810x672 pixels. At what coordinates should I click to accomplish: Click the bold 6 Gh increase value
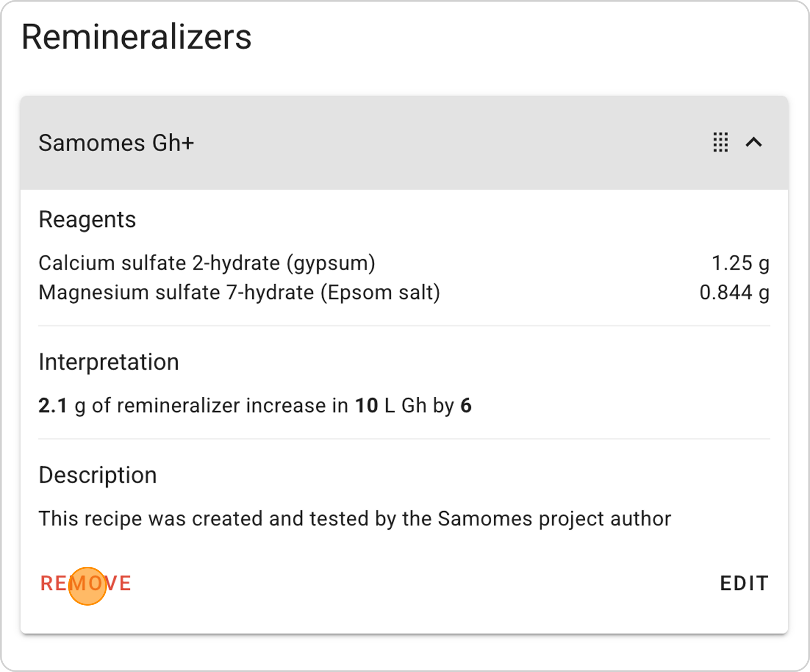(x=466, y=406)
